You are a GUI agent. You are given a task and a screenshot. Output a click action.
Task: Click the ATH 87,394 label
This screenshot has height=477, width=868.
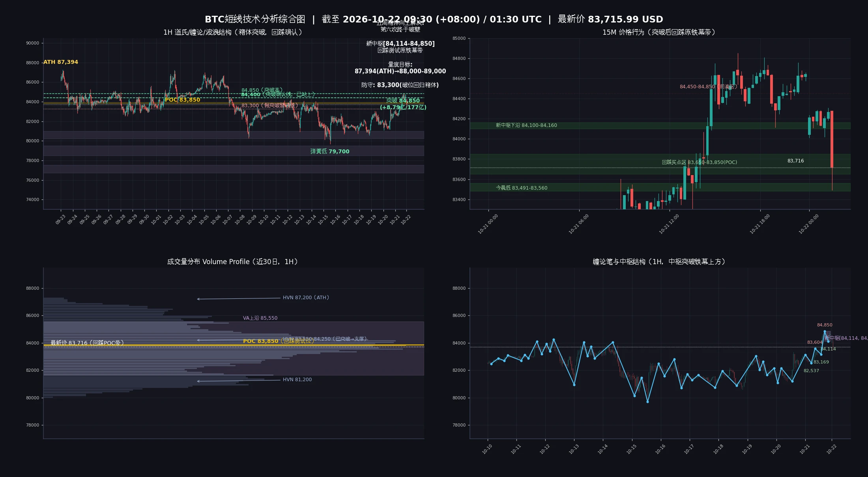(x=61, y=62)
